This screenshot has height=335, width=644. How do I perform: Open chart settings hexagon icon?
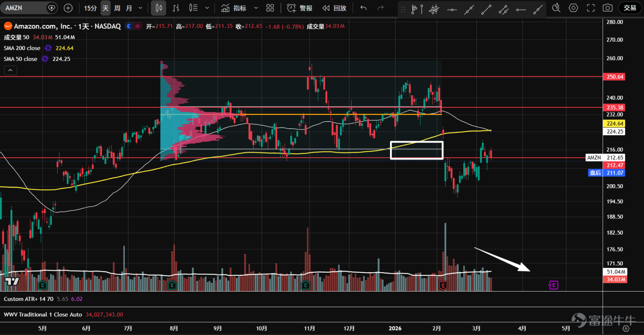(574, 8)
